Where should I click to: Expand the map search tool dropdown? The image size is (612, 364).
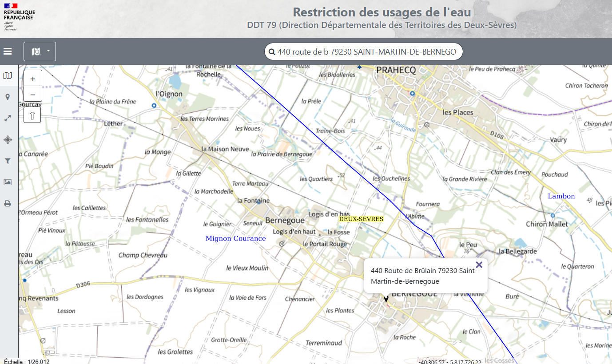[40, 51]
